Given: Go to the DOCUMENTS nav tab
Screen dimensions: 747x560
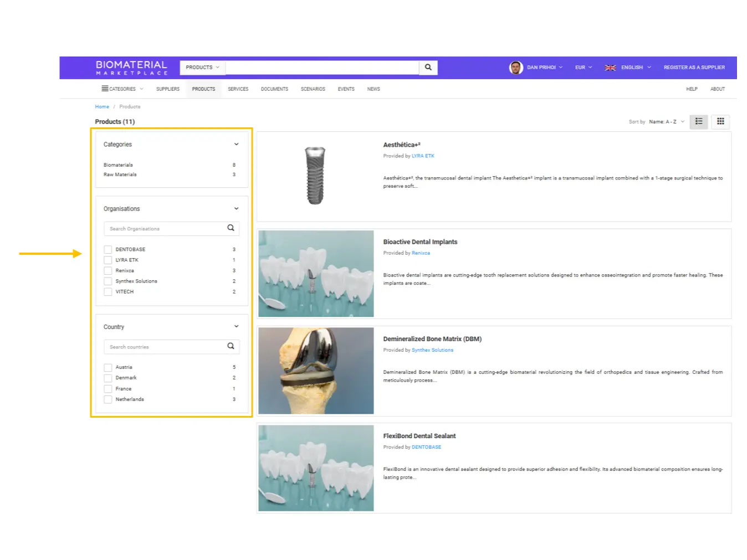Looking at the screenshot, I should click(x=274, y=89).
